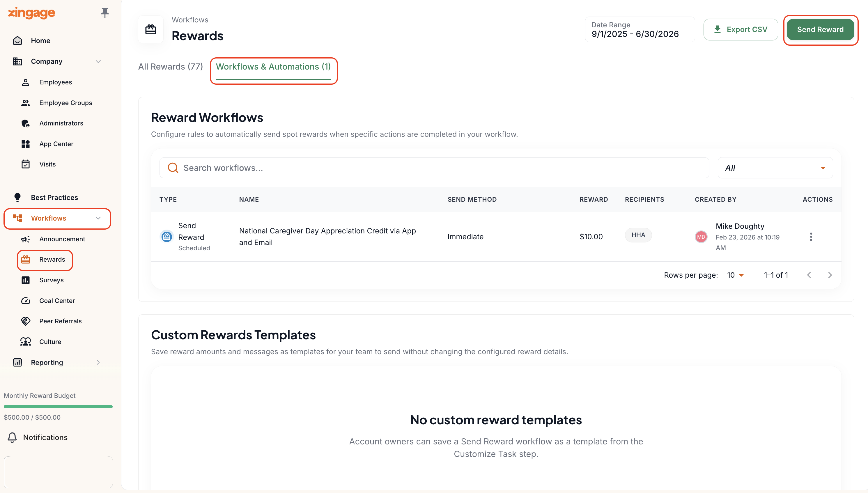The image size is (868, 493).
Task: Click the Scheduled status under Send Reward
Action: [x=194, y=248]
